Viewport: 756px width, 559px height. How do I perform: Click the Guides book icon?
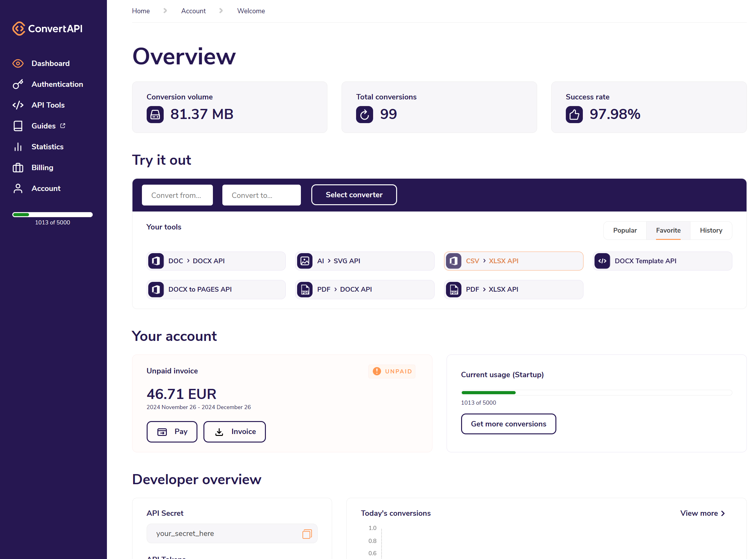[x=18, y=126]
